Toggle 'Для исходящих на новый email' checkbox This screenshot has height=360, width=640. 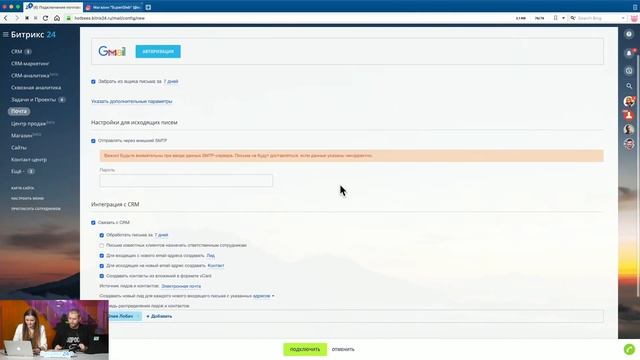[102, 266]
